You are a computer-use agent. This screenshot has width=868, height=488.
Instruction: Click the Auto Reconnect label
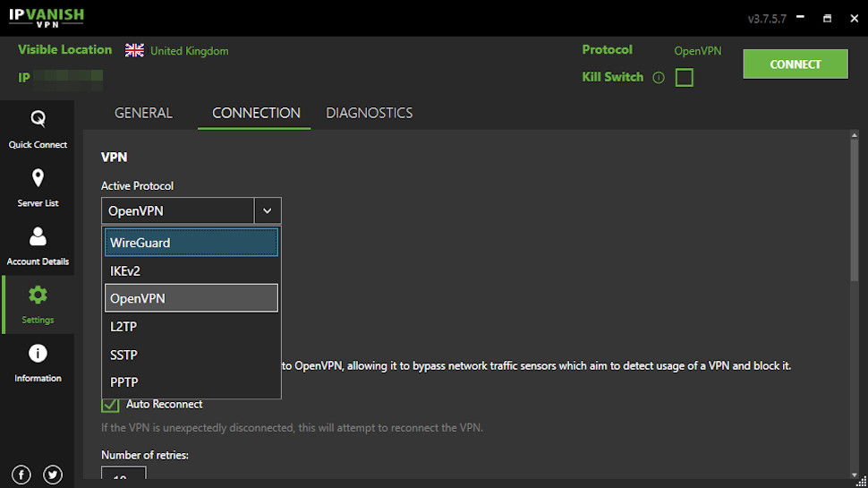click(164, 405)
